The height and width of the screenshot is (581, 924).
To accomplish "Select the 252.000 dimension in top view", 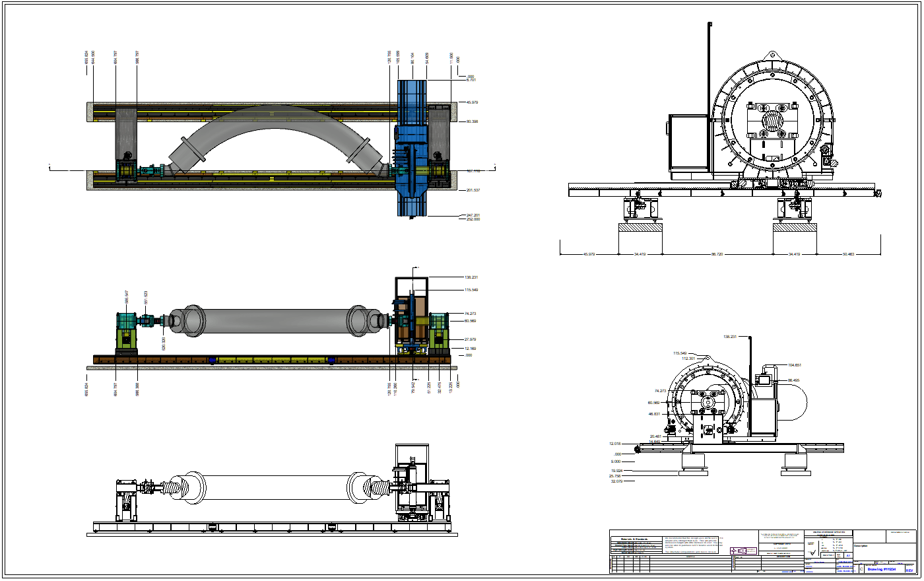I will [473, 219].
